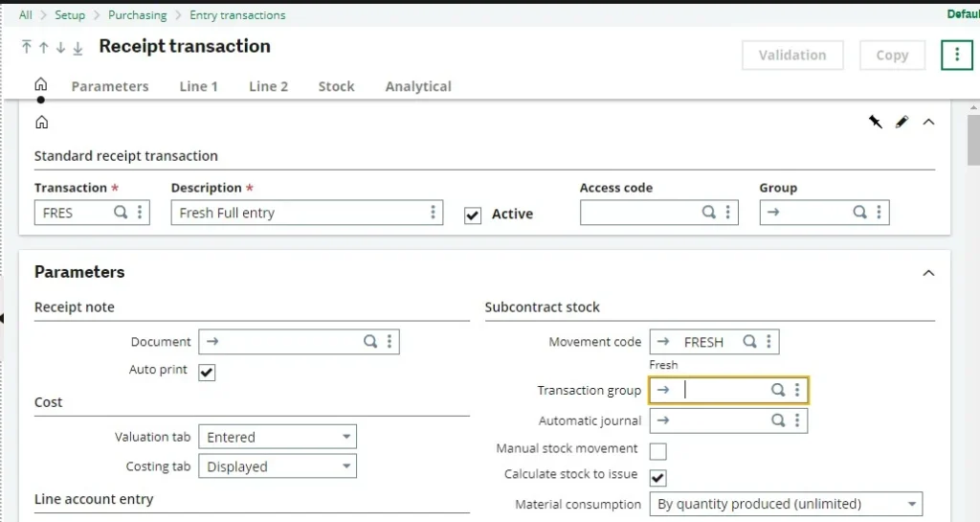
Task: Click the Validation button
Action: click(x=792, y=55)
